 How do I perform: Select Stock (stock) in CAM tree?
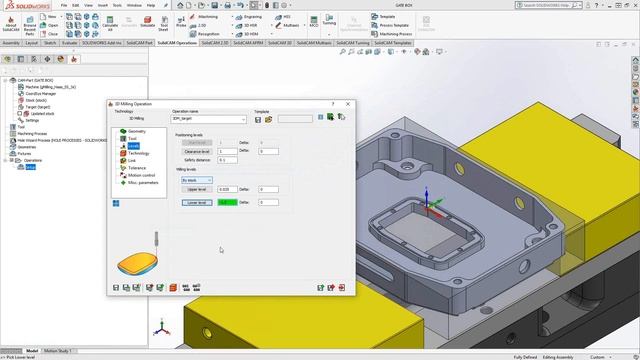[x=36, y=100]
